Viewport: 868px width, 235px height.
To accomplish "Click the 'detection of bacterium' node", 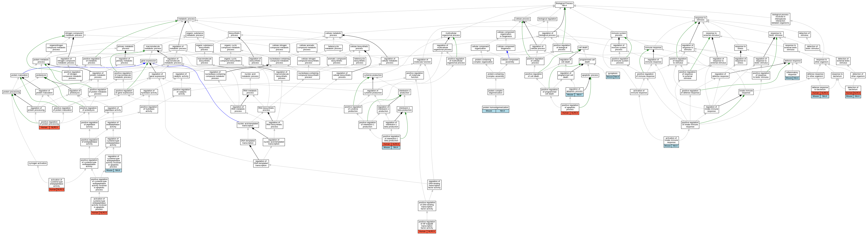I will click(853, 92).
